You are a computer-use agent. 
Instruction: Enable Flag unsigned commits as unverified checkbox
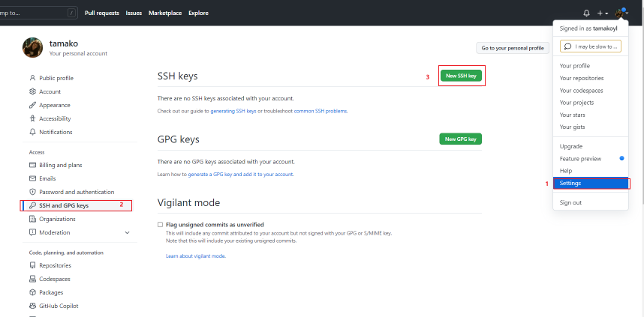click(160, 225)
